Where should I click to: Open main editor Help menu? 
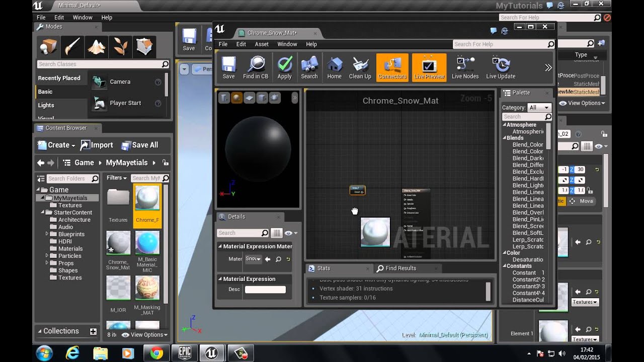107,17
